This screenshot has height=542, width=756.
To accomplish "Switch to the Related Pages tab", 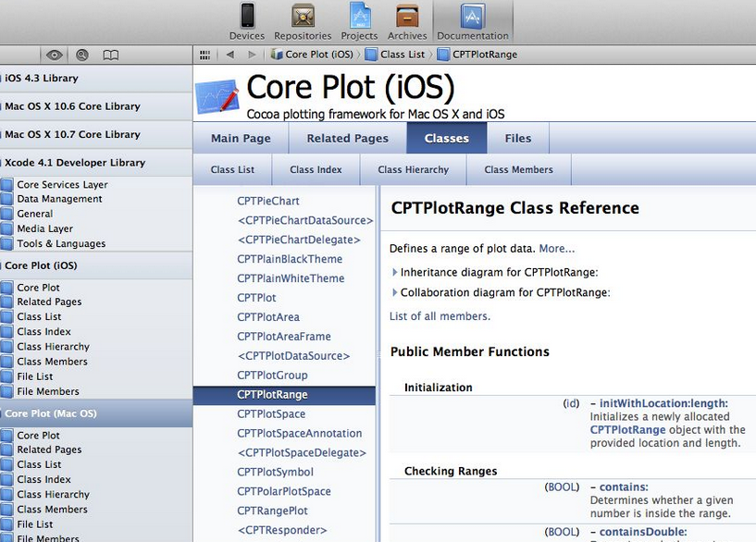I will coord(348,138).
